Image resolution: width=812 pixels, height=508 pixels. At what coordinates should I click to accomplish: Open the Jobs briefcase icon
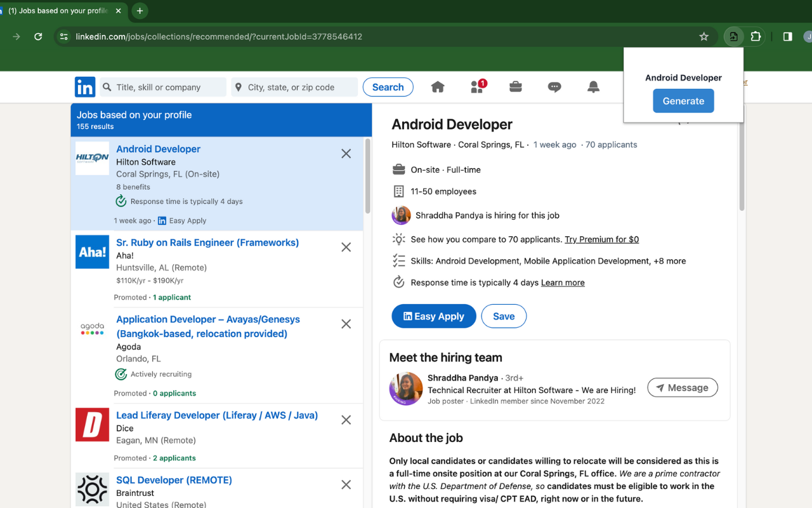point(515,86)
